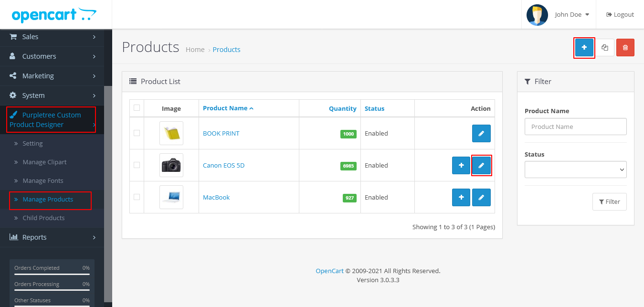Expand the Customers menu
Screen dimensions: 644x307
tap(52, 56)
